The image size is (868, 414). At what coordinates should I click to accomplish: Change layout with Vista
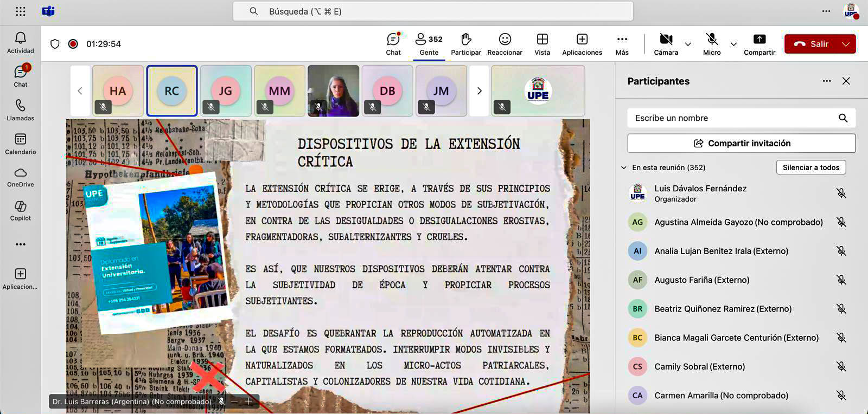(542, 44)
